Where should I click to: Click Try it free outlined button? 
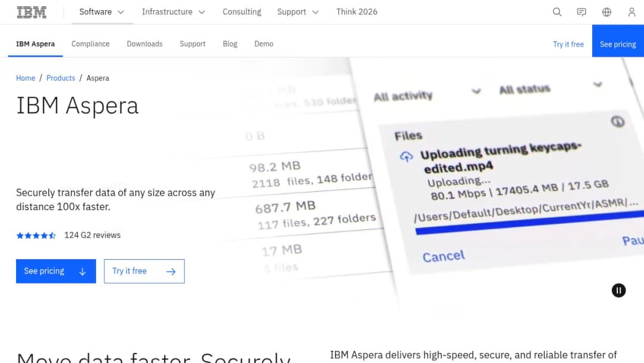point(144,271)
